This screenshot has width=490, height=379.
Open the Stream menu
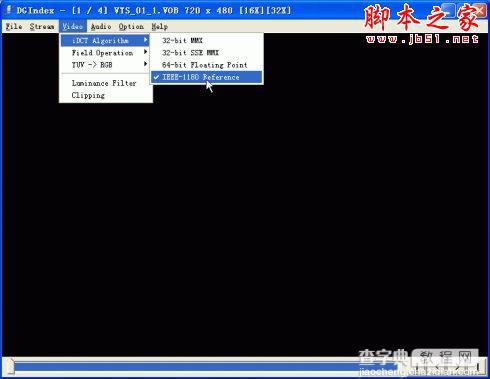pos(42,26)
